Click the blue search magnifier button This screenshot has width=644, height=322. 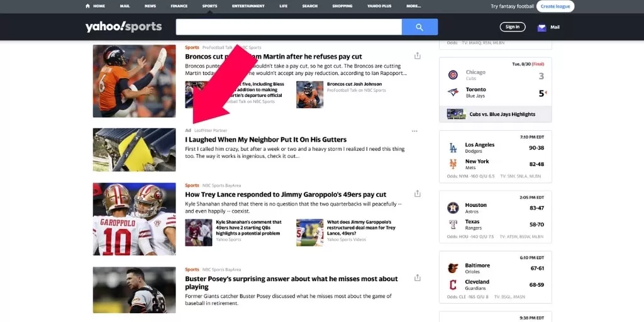click(419, 27)
